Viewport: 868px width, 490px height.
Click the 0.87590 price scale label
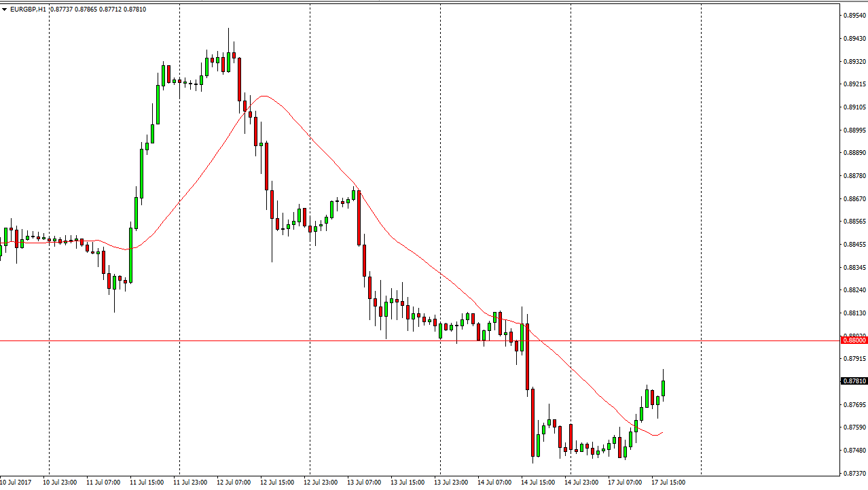pos(854,427)
